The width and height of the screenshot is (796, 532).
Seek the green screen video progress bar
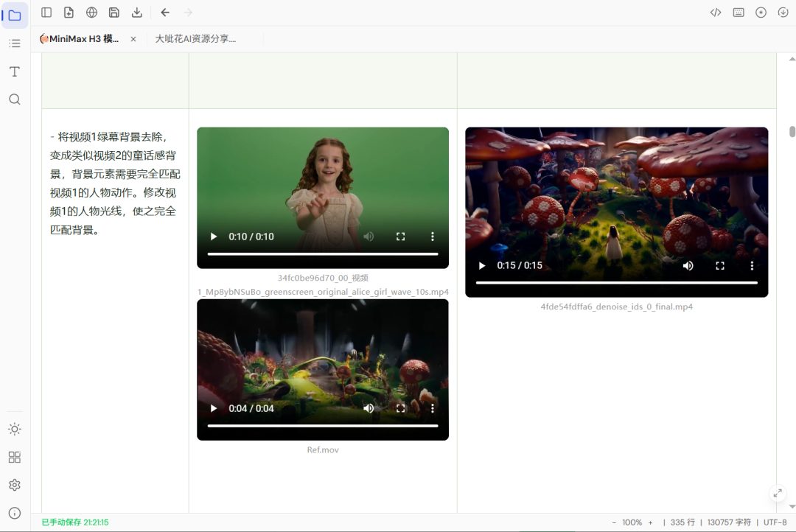point(323,253)
